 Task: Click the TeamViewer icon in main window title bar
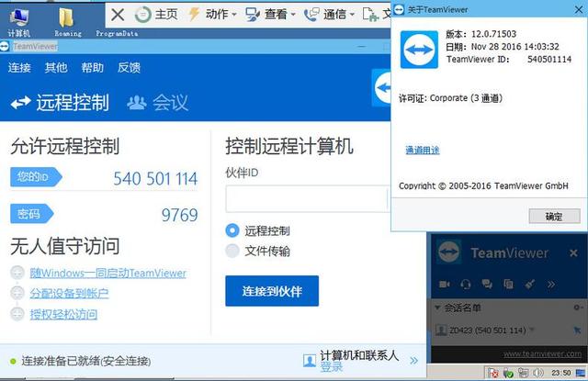(4, 47)
